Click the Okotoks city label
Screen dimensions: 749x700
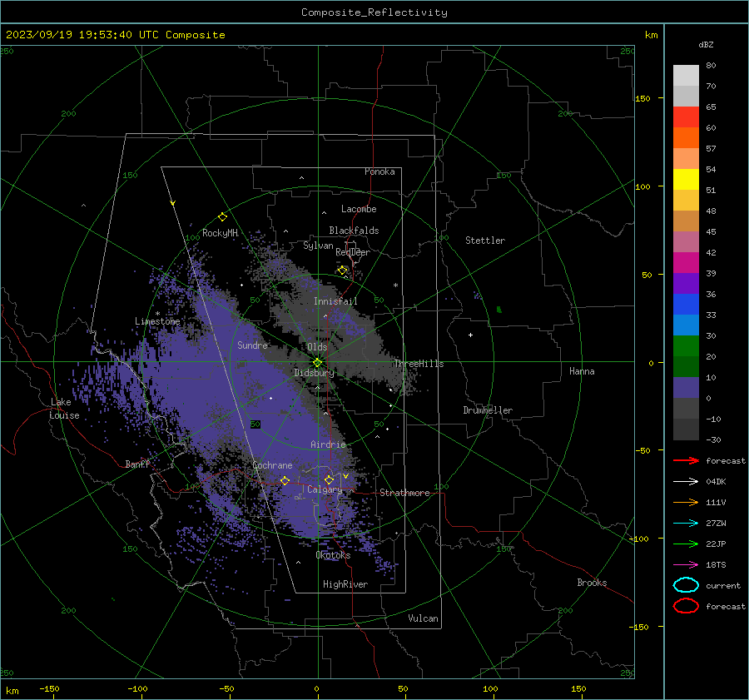click(x=333, y=555)
